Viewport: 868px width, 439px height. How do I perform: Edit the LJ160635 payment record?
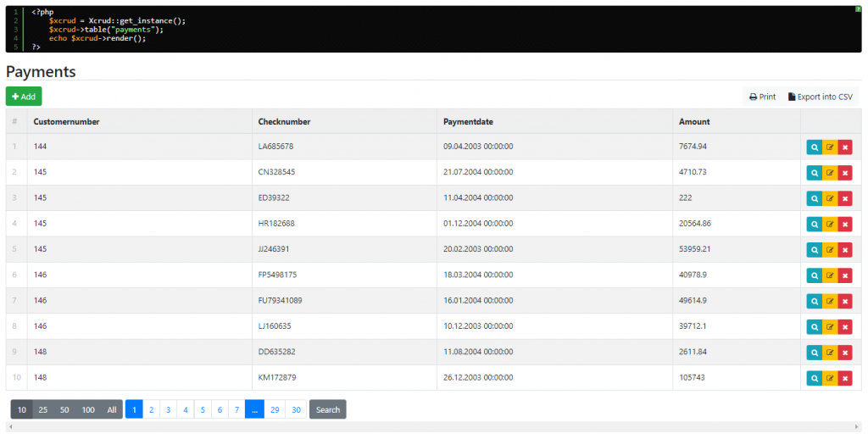click(830, 326)
